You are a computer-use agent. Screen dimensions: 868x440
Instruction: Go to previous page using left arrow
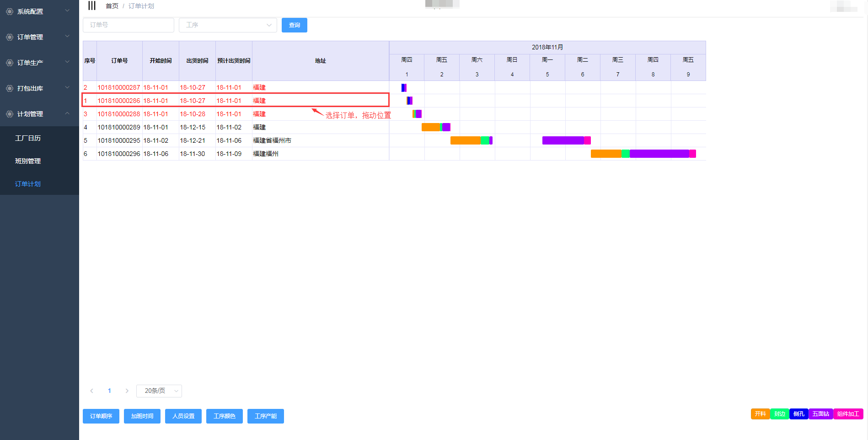coord(92,391)
